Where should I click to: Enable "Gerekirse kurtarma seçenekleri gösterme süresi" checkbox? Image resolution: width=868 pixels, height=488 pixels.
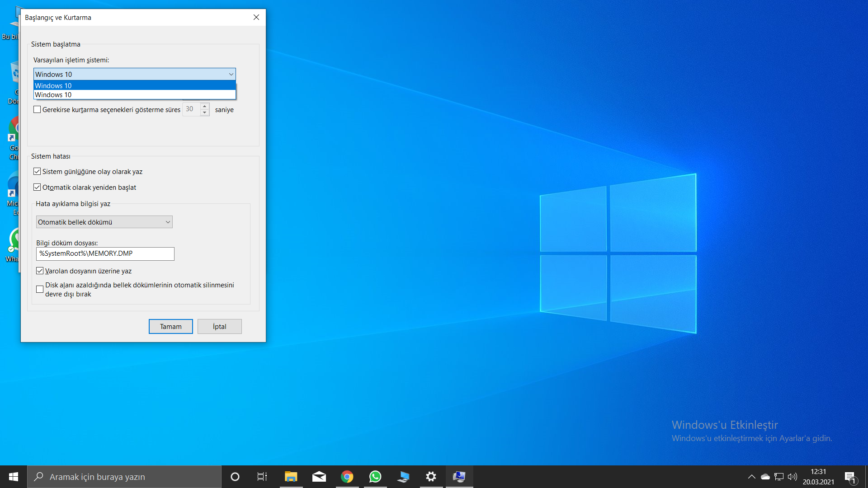[x=37, y=110]
